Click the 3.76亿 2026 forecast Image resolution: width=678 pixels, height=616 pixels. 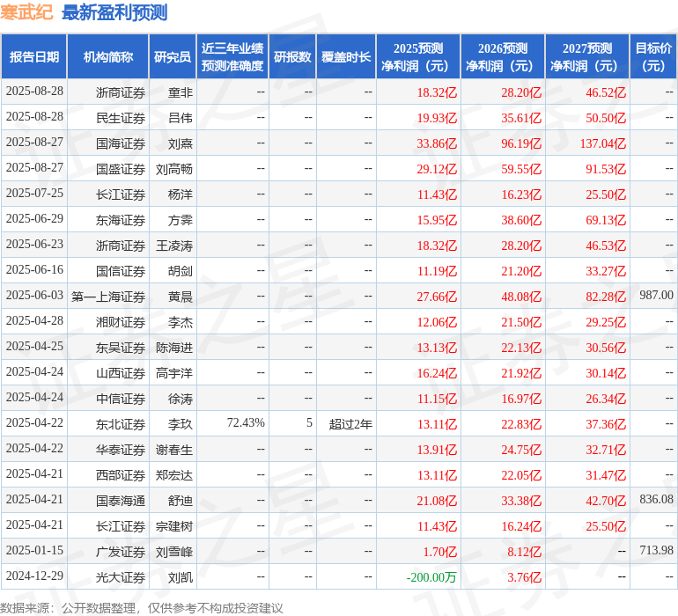tap(524, 577)
